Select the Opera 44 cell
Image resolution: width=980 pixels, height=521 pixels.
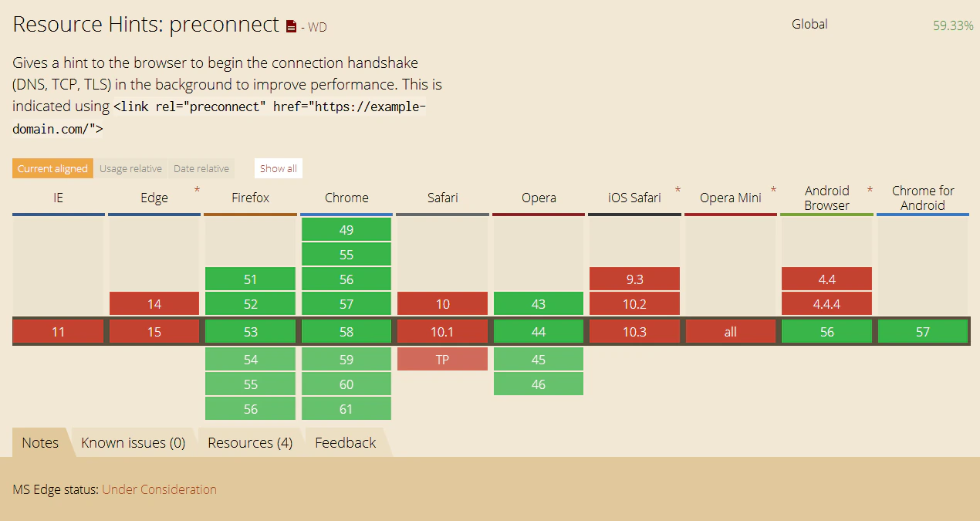tap(539, 332)
